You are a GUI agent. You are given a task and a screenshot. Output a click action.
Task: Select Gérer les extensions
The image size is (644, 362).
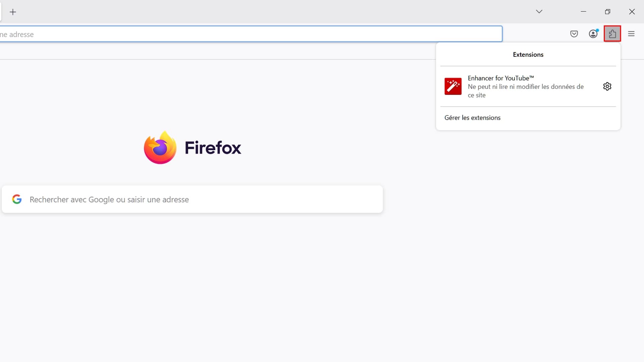pos(472,118)
